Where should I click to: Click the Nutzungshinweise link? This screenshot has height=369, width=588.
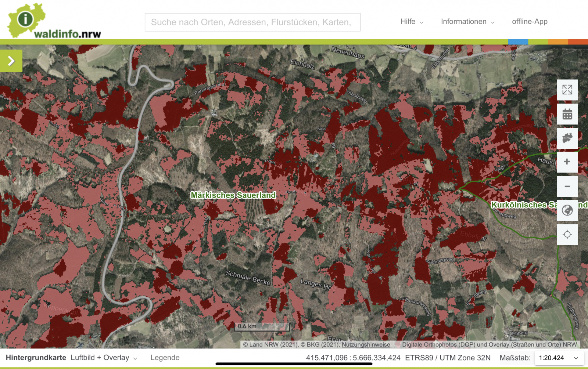pos(366,344)
